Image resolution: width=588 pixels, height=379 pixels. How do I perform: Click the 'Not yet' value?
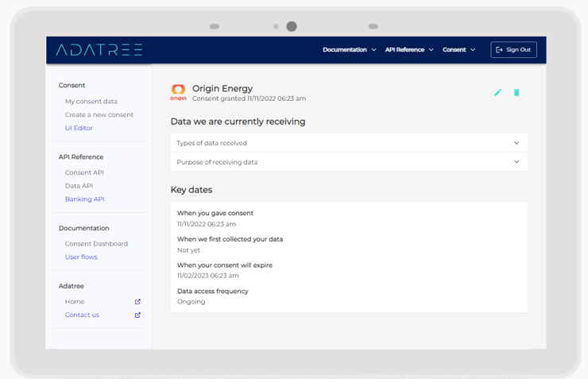pos(188,250)
